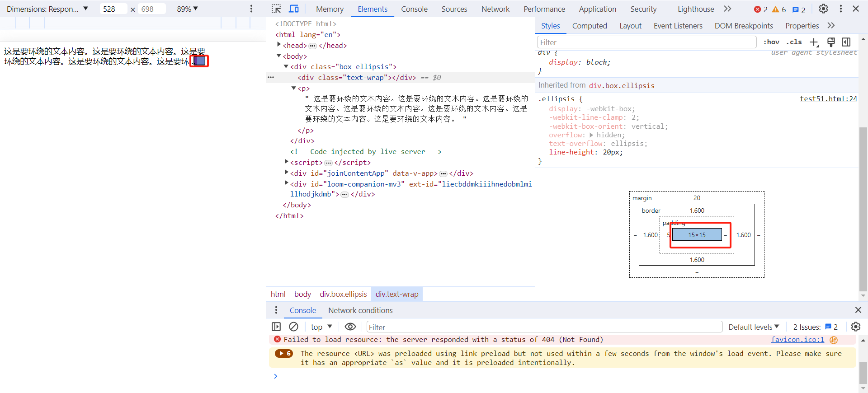Collapse the div box ellipsis node
Image resolution: width=868 pixels, height=393 pixels.
coord(286,66)
